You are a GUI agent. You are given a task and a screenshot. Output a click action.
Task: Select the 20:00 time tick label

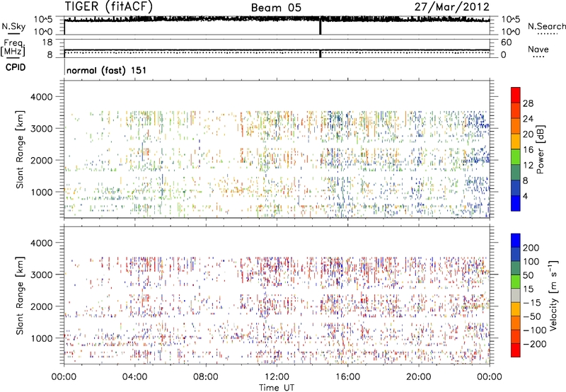tap(419, 377)
